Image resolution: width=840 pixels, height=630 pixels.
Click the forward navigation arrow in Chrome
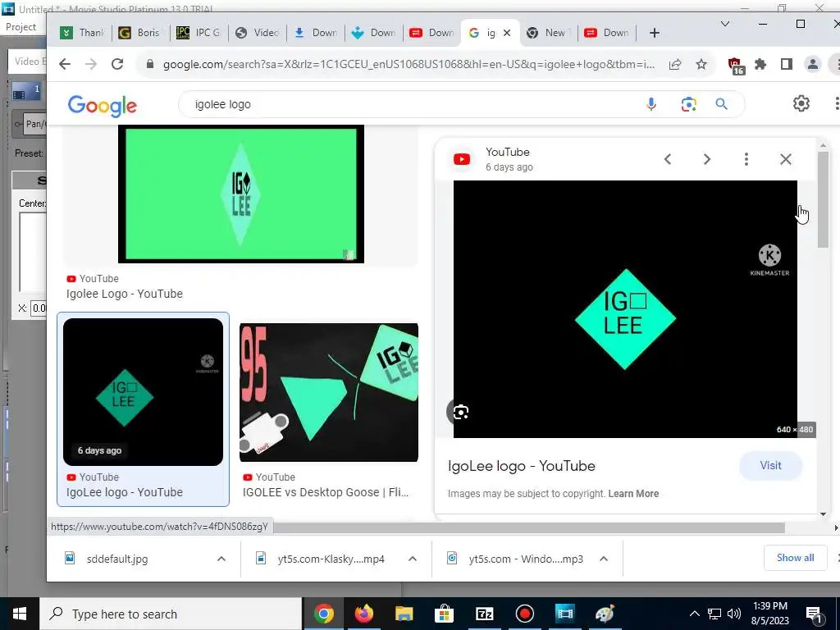(91, 64)
